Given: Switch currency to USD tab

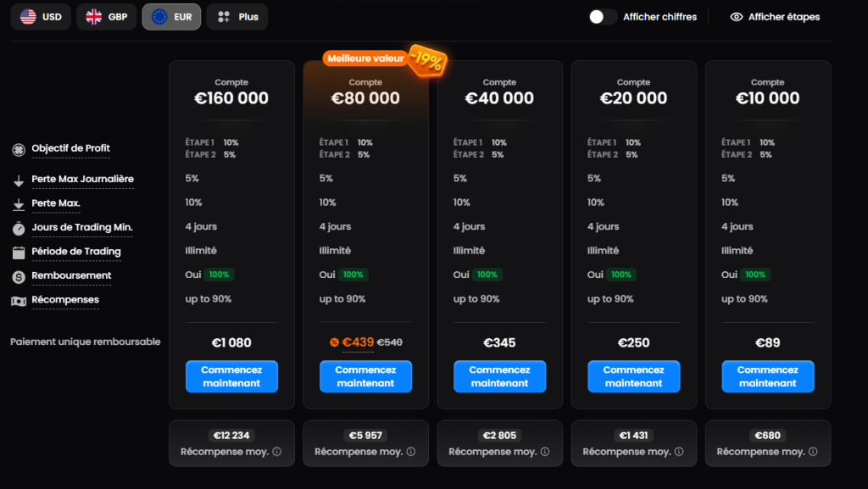Looking at the screenshot, I should 41,17.
